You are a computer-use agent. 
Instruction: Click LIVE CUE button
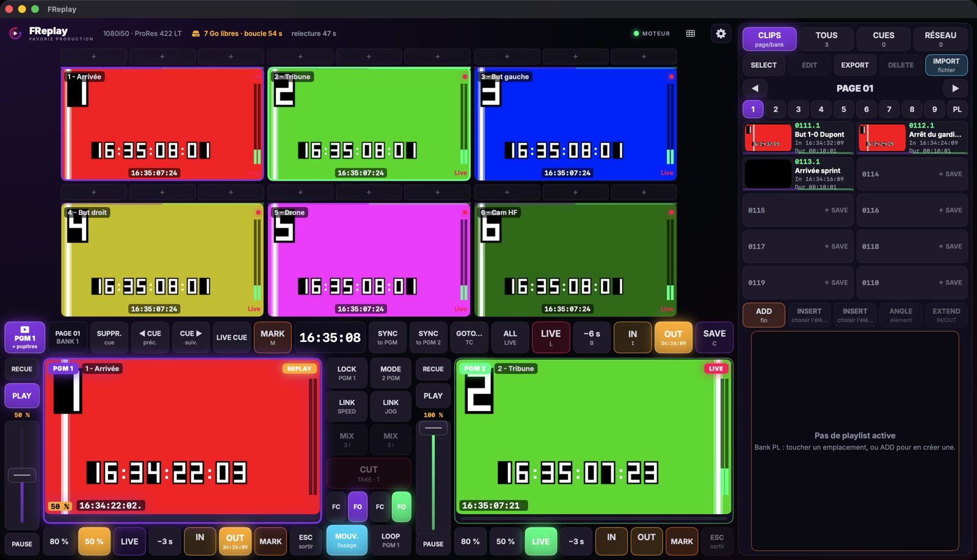(x=232, y=338)
